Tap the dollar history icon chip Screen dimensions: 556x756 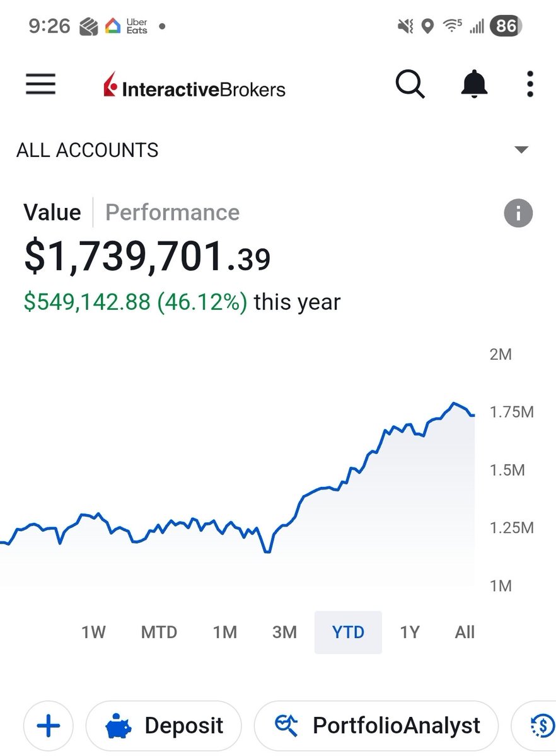tap(536, 726)
